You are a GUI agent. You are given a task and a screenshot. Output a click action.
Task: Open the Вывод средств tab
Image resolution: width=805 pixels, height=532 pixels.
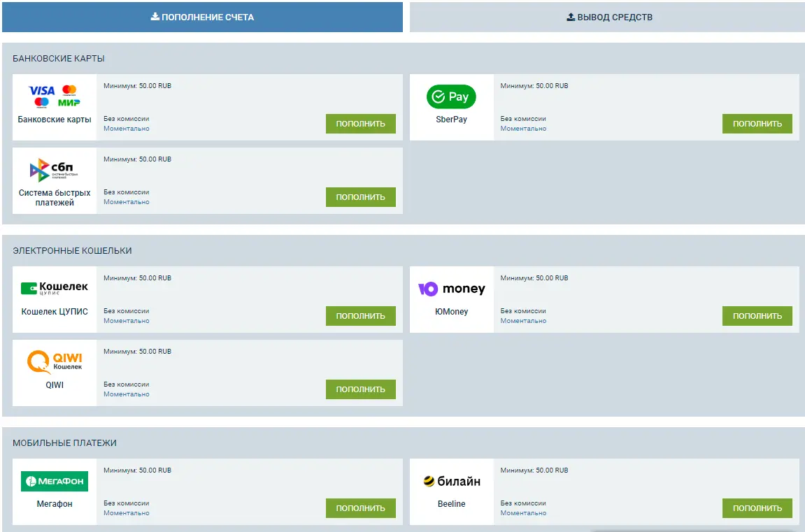click(x=608, y=17)
